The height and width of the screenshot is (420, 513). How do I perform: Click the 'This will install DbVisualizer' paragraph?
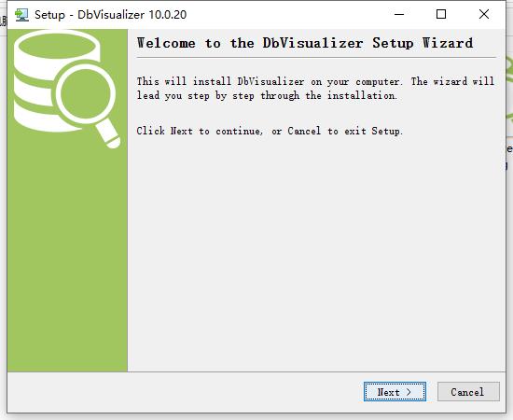[x=315, y=89]
